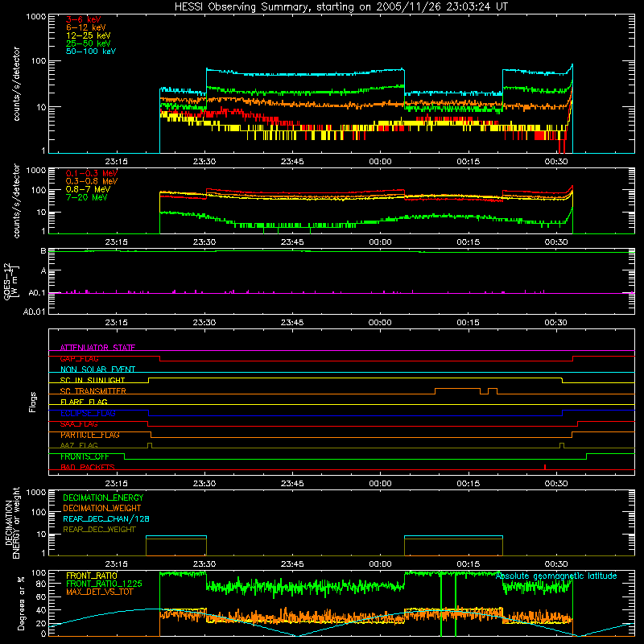Viewport: 644px width, 644px height.
Task: Select the AAZ_FLAG label
Action: coord(79,445)
